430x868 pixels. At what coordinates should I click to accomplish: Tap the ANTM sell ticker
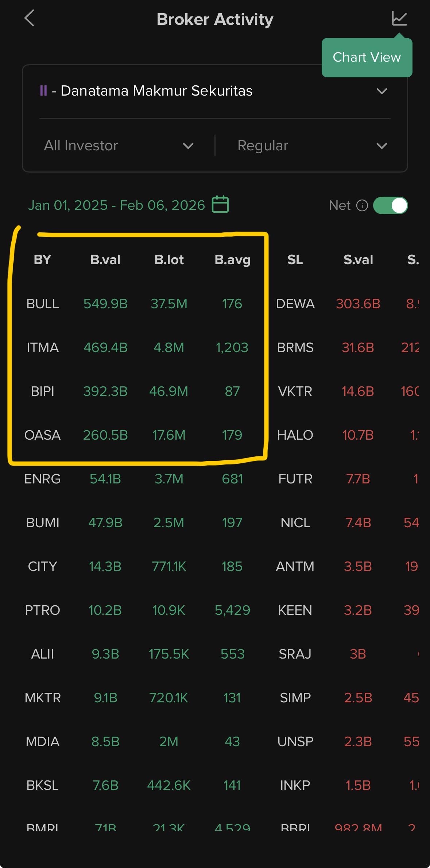[295, 566]
